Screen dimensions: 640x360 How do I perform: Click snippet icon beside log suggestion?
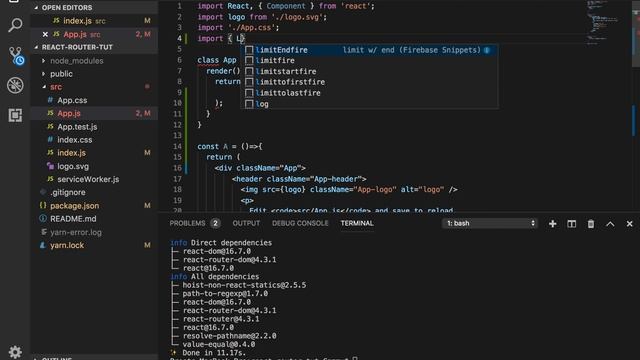tap(249, 104)
